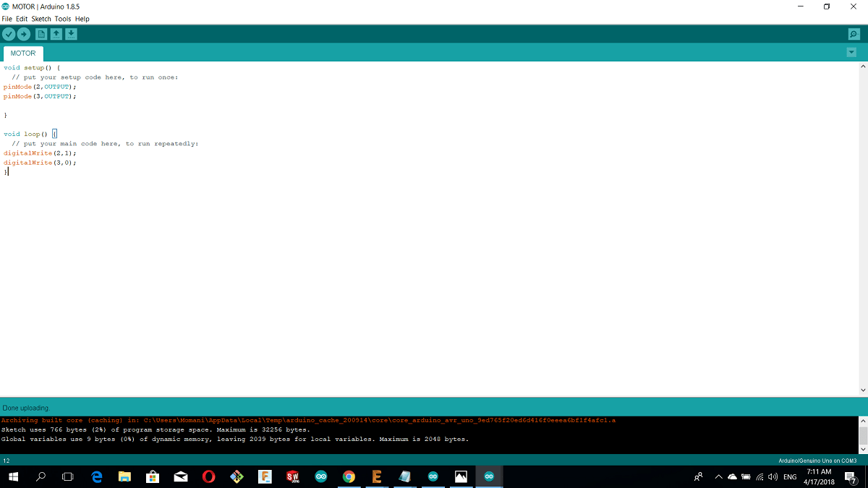Click the pinMode(3,OUTPUT); line
The width and height of the screenshot is (868, 488).
40,96
